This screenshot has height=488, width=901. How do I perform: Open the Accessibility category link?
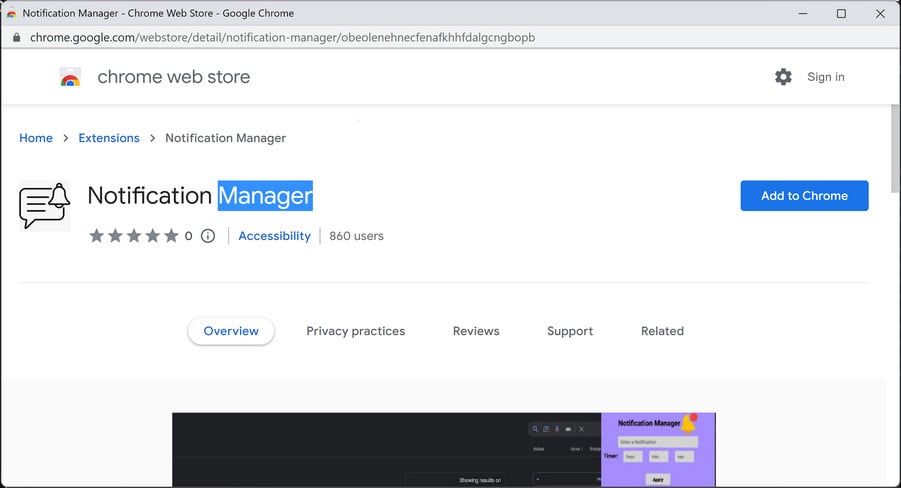click(274, 236)
